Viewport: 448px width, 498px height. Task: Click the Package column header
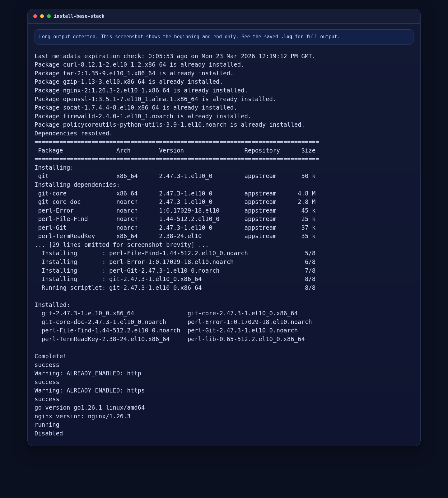[x=50, y=151]
